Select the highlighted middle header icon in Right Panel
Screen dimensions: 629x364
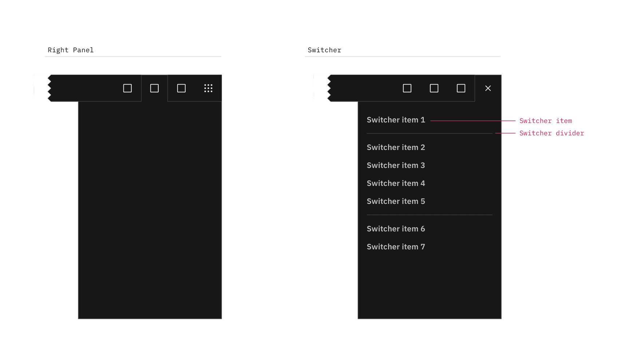(x=154, y=88)
